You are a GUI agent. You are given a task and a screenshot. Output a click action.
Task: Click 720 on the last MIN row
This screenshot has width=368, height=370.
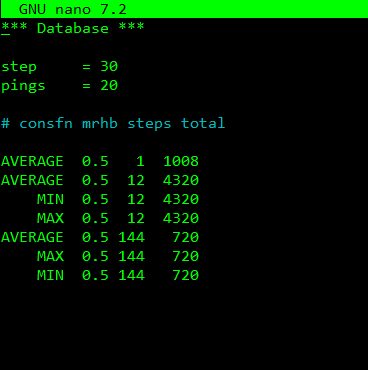coord(186,275)
